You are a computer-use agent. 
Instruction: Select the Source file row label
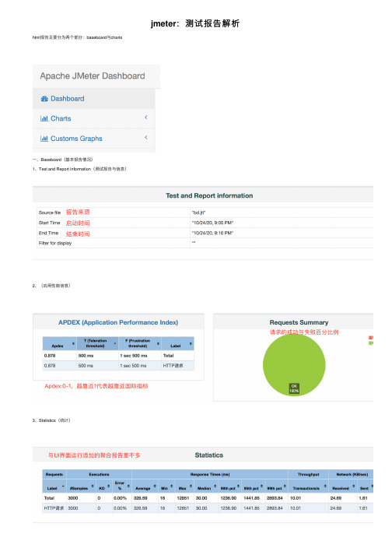[50, 213]
